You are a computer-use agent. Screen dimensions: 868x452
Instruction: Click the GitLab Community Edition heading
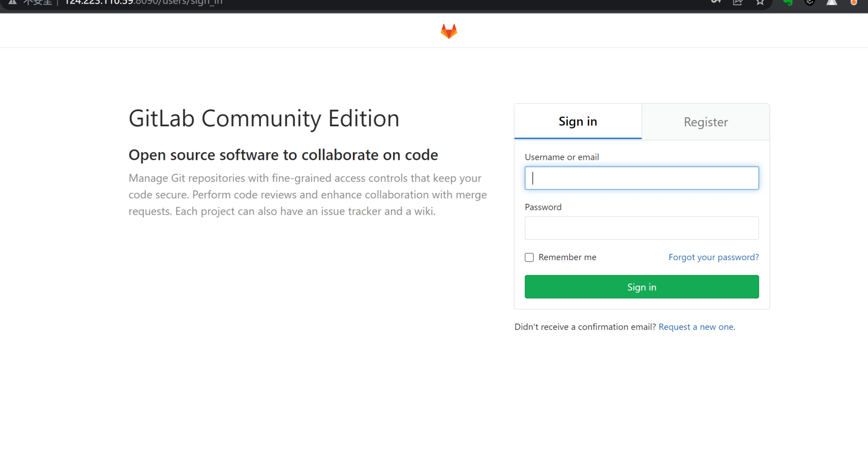(264, 118)
